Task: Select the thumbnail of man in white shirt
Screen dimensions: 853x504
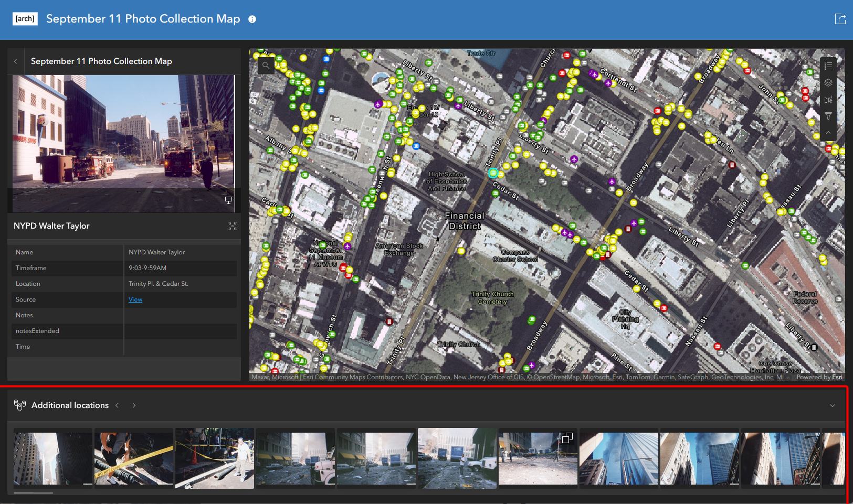Action: pyautogui.click(x=215, y=458)
